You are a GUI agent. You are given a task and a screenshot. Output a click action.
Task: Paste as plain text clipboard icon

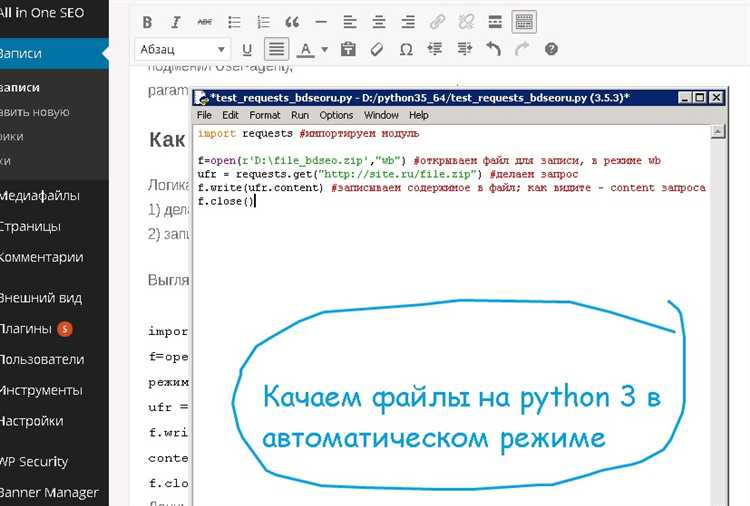[x=348, y=49]
